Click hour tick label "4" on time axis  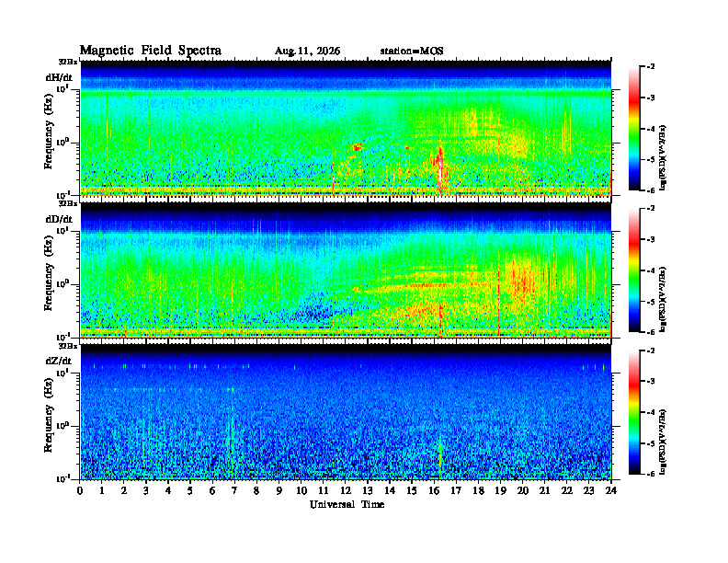pyautogui.click(x=168, y=491)
